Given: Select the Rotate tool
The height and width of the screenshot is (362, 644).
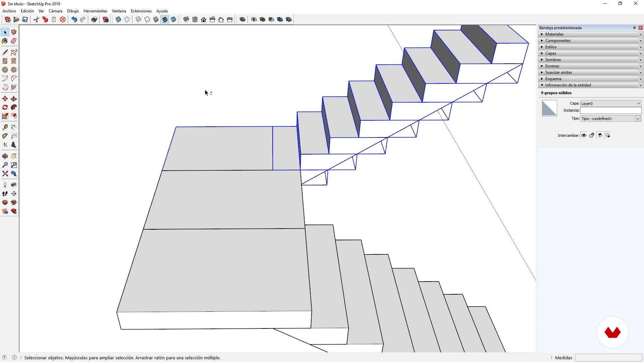Looking at the screenshot, I should tap(5, 107).
